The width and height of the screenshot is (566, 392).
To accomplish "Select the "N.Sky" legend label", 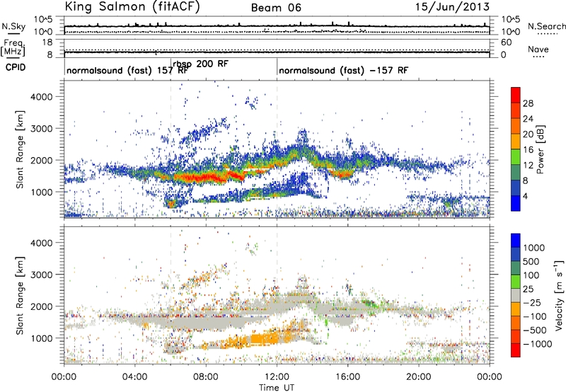I will click(13, 26).
